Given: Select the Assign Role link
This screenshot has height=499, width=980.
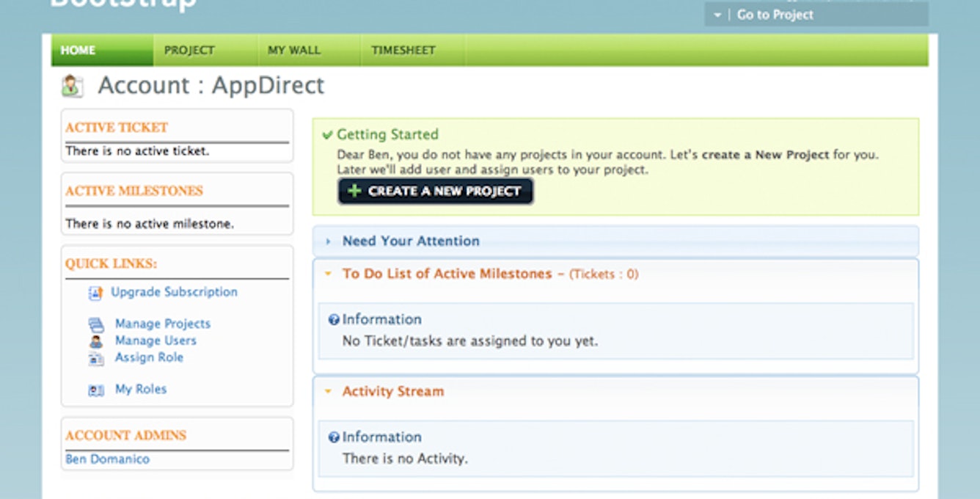Looking at the screenshot, I should (x=149, y=357).
